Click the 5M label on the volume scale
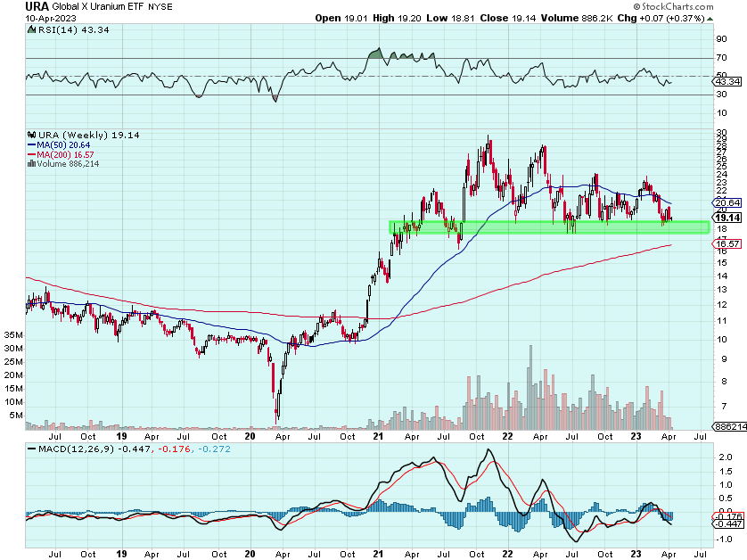Screen dimensions: 747x560 pyautogui.click(x=16, y=416)
